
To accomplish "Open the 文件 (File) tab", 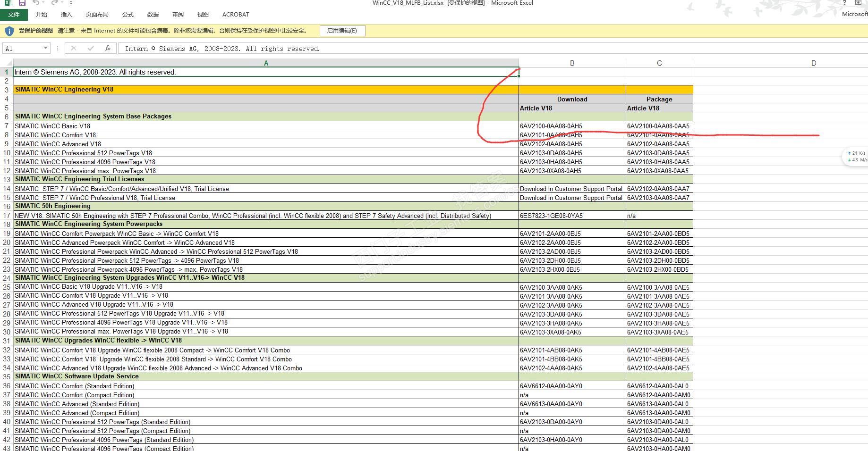I will (14, 15).
